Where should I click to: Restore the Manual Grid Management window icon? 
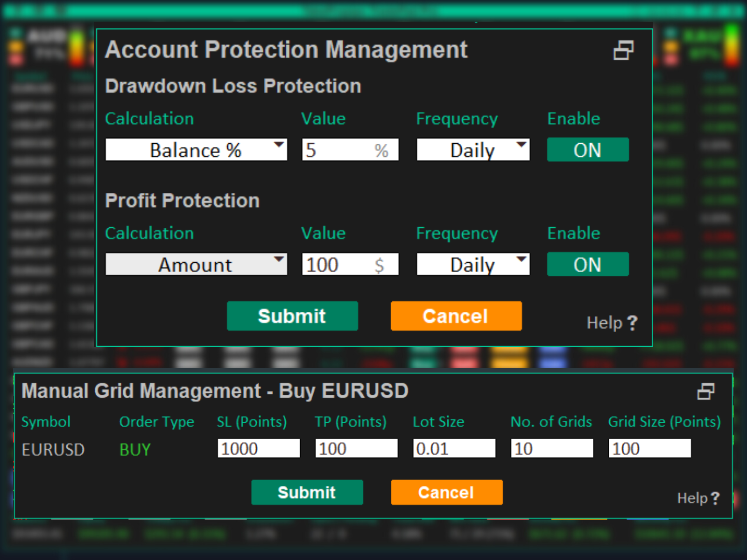tap(705, 392)
